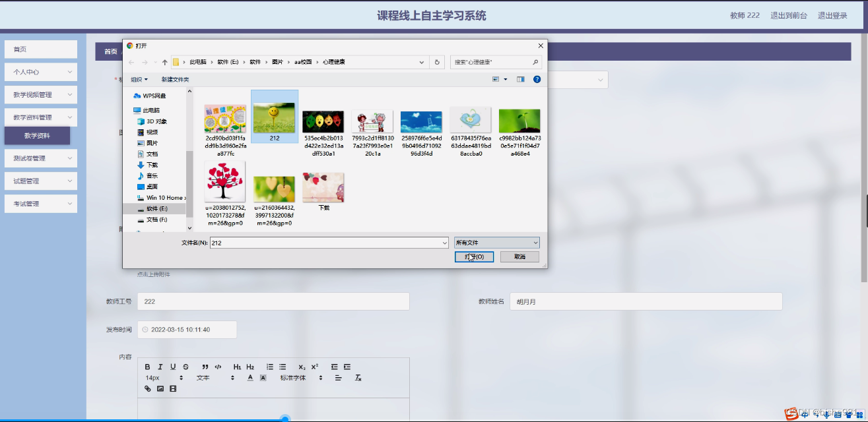Apply italic formatting
This screenshot has height=422, width=868.
pyautogui.click(x=160, y=367)
